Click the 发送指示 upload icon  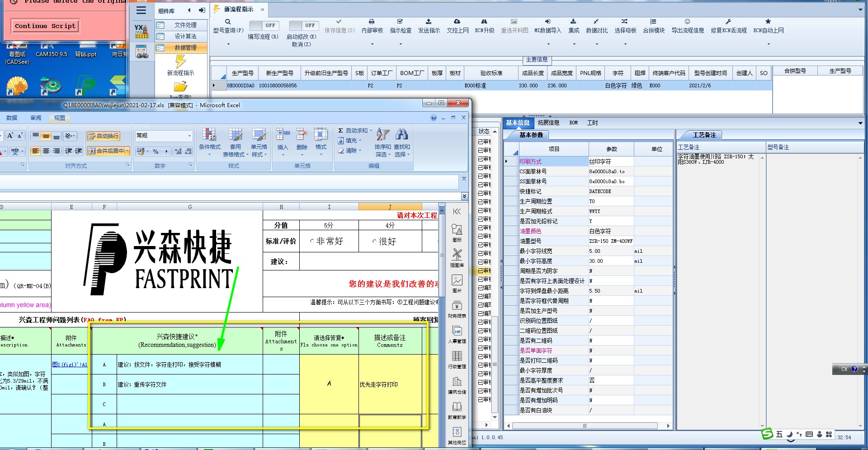[x=429, y=21]
